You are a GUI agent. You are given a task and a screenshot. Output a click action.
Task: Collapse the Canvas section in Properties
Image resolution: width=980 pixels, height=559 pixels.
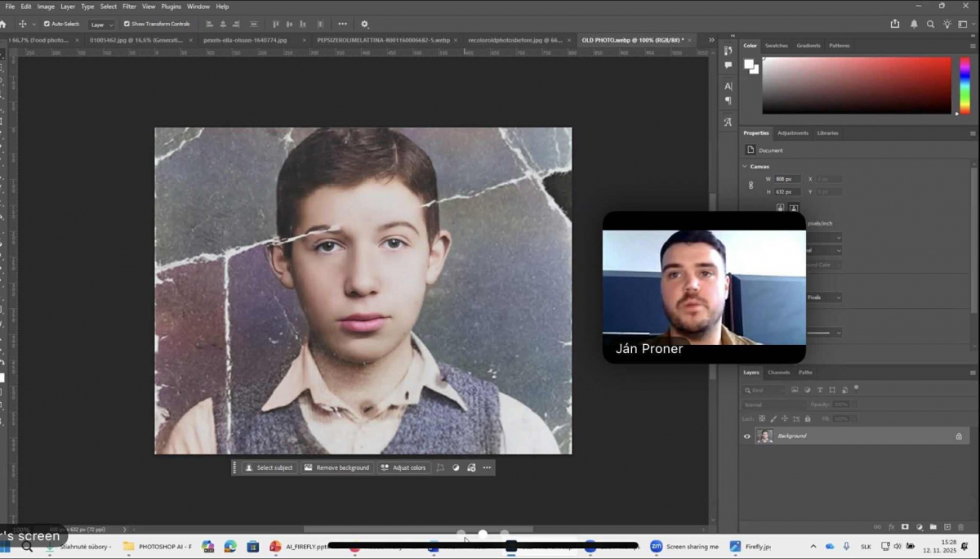pyautogui.click(x=745, y=167)
